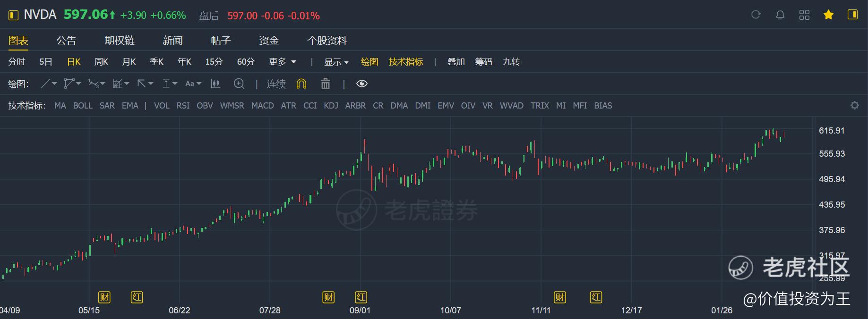Screen dimensions: 868x319
Task: Enable the 九转 indicator
Action: pyautogui.click(x=511, y=62)
